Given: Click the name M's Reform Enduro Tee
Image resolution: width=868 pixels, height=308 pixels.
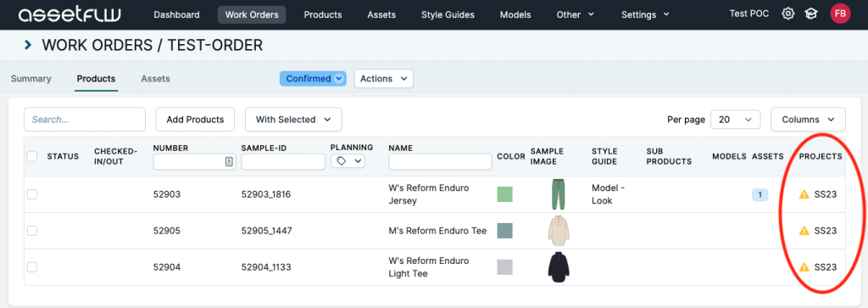Looking at the screenshot, I should pyautogui.click(x=438, y=231).
